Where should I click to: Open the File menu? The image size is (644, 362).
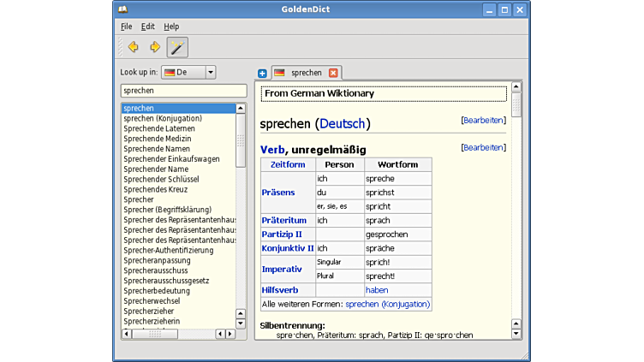pos(126,27)
